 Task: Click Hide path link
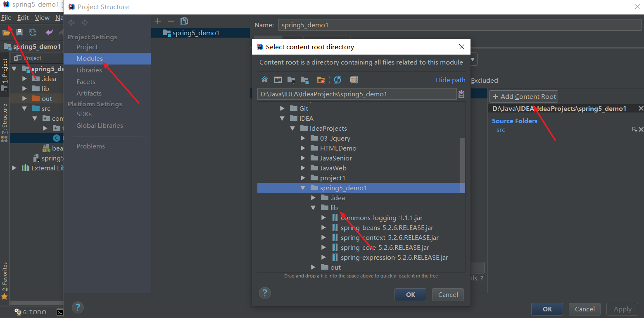tap(450, 80)
